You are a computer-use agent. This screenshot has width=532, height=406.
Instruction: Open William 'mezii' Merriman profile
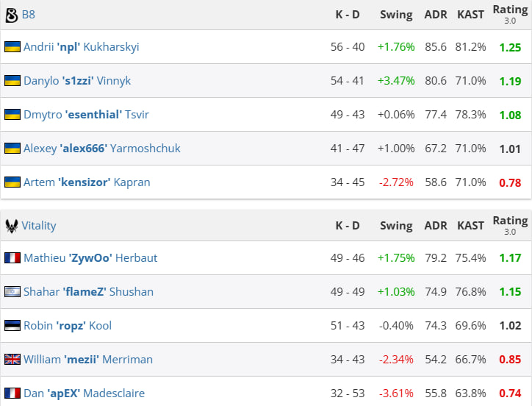coord(88,360)
